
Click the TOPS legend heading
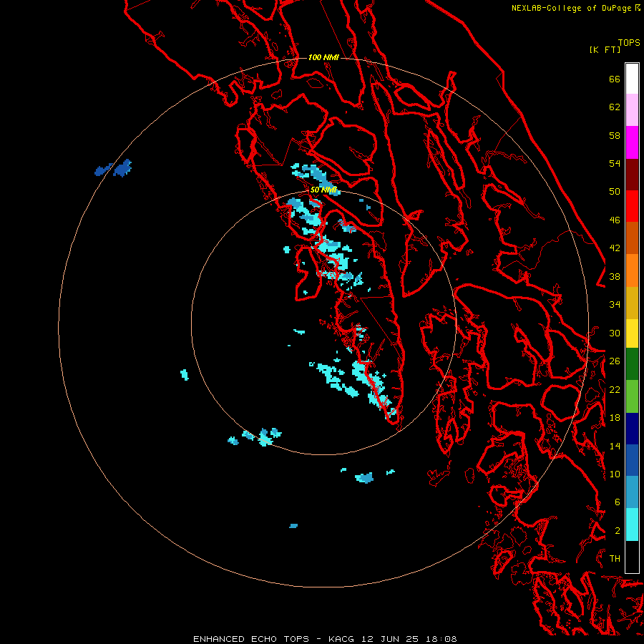[629, 42]
